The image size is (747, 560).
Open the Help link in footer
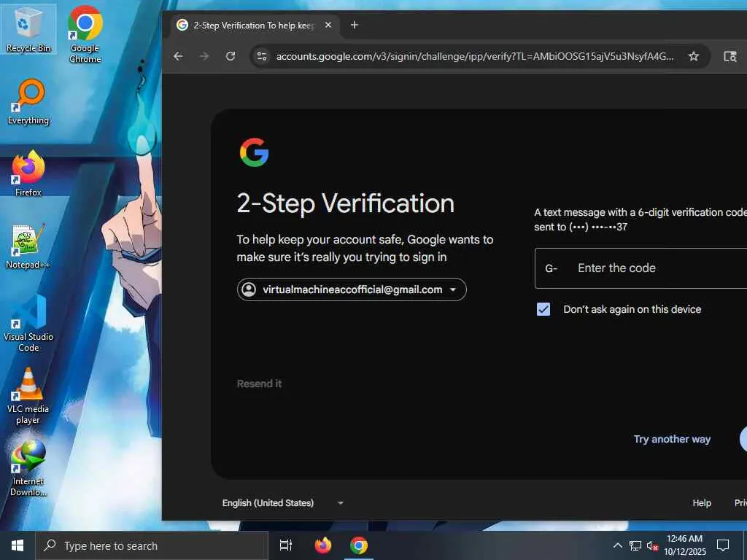tap(702, 503)
